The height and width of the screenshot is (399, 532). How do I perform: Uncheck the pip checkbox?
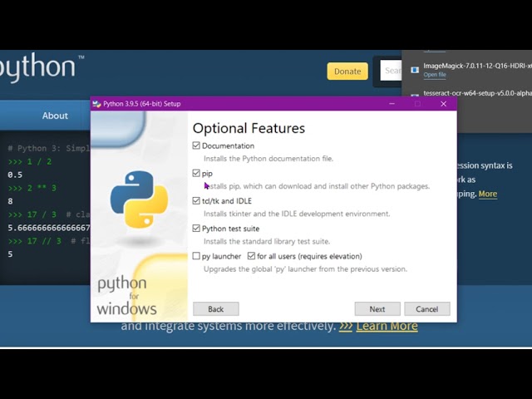tap(196, 173)
